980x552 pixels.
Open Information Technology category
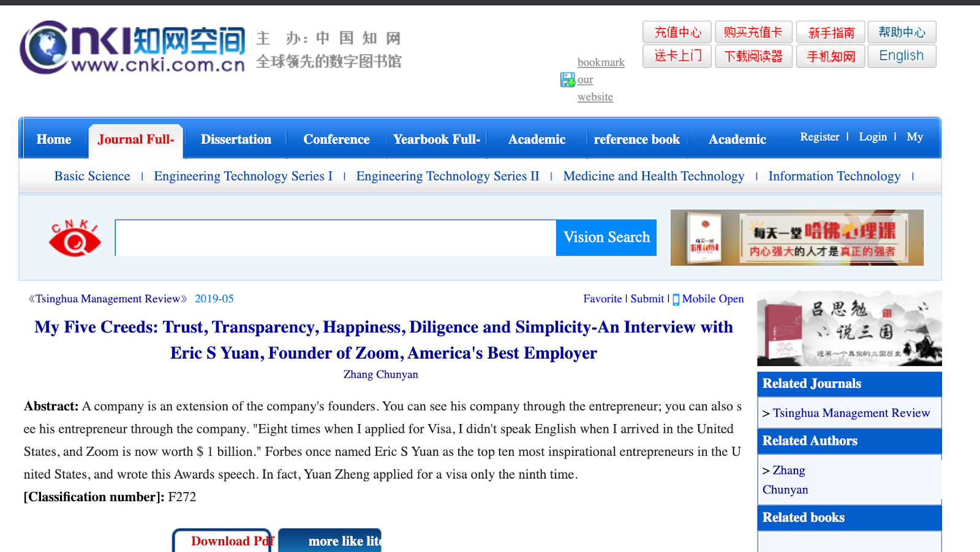point(834,176)
